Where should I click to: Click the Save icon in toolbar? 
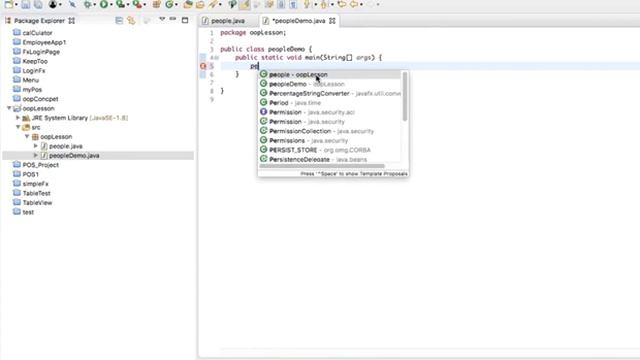point(25,4)
